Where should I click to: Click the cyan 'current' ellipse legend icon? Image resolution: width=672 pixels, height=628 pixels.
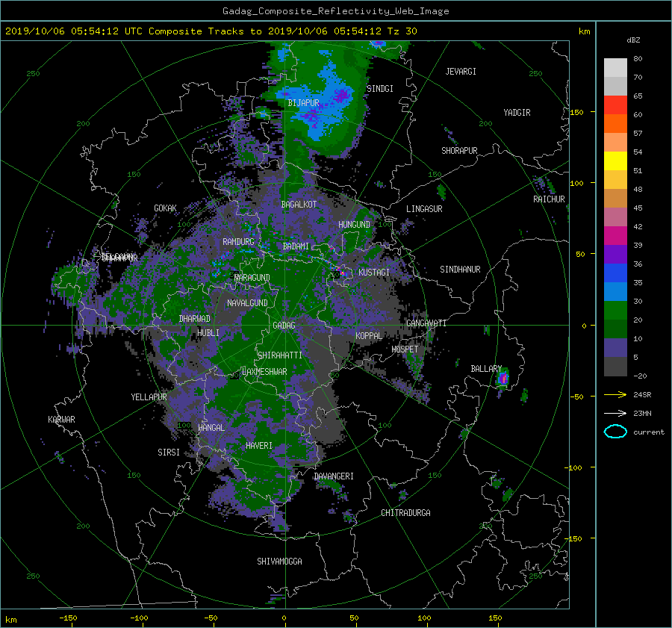[615, 432]
